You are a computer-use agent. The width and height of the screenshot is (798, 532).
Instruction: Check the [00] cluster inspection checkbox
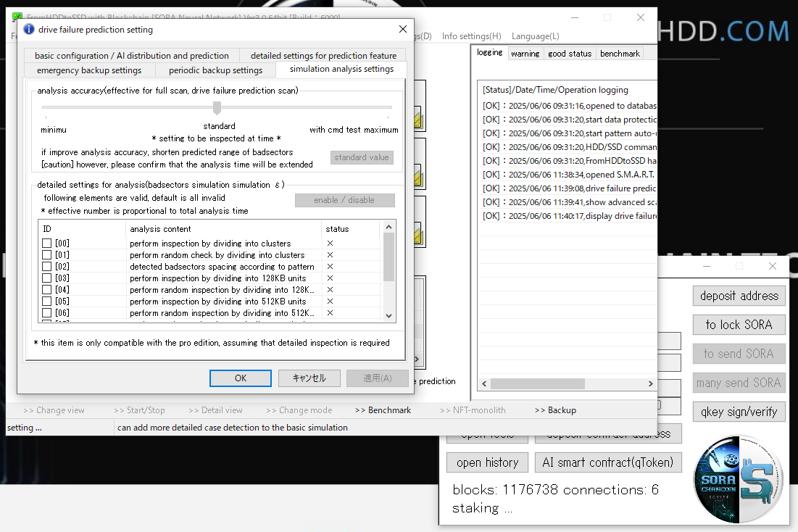coord(47,244)
